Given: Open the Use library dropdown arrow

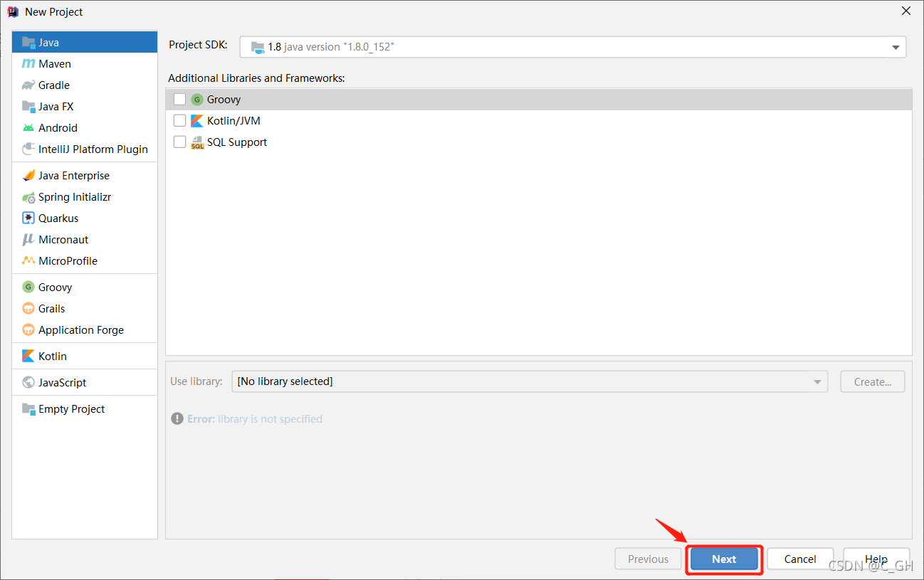Looking at the screenshot, I should (x=817, y=381).
